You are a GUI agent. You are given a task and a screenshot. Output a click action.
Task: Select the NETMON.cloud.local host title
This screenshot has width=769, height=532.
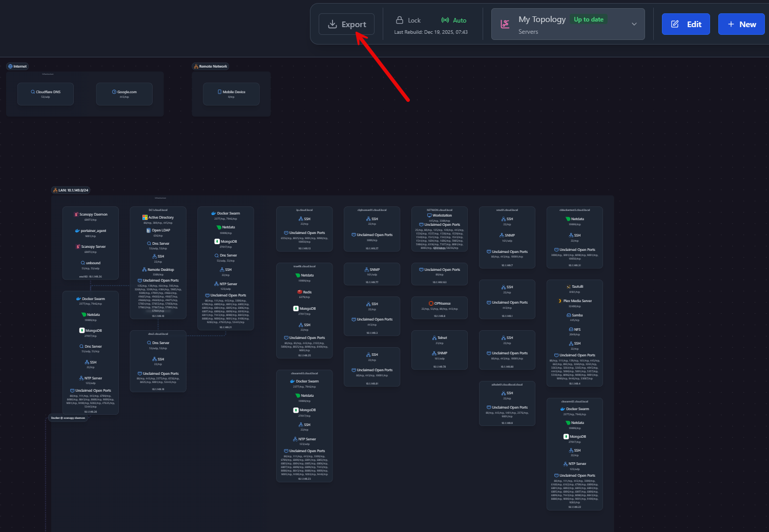tap(440, 210)
